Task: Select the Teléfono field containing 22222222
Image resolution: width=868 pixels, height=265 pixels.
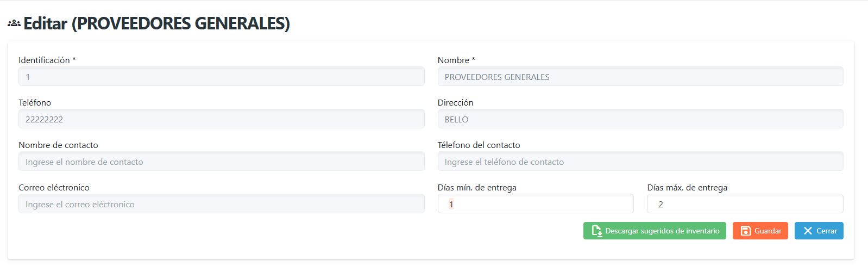Action: click(x=221, y=119)
